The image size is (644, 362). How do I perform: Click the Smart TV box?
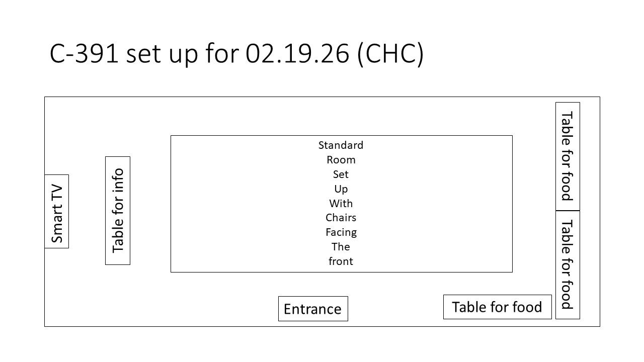coord(57,212)
